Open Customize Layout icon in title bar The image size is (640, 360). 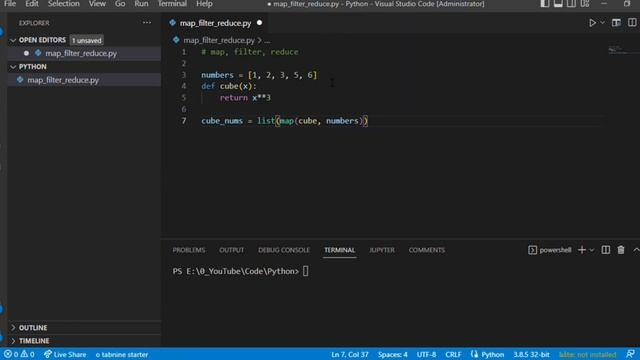pos(585,4)
